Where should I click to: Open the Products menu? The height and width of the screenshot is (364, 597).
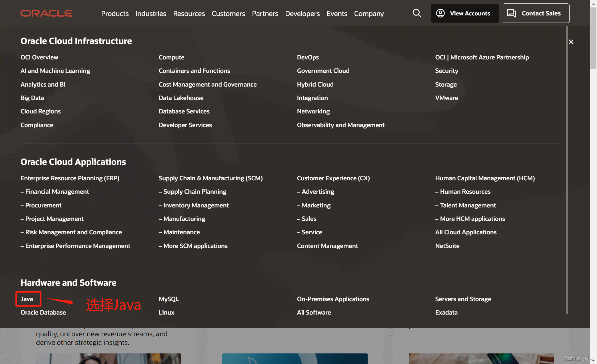(115, 13)
